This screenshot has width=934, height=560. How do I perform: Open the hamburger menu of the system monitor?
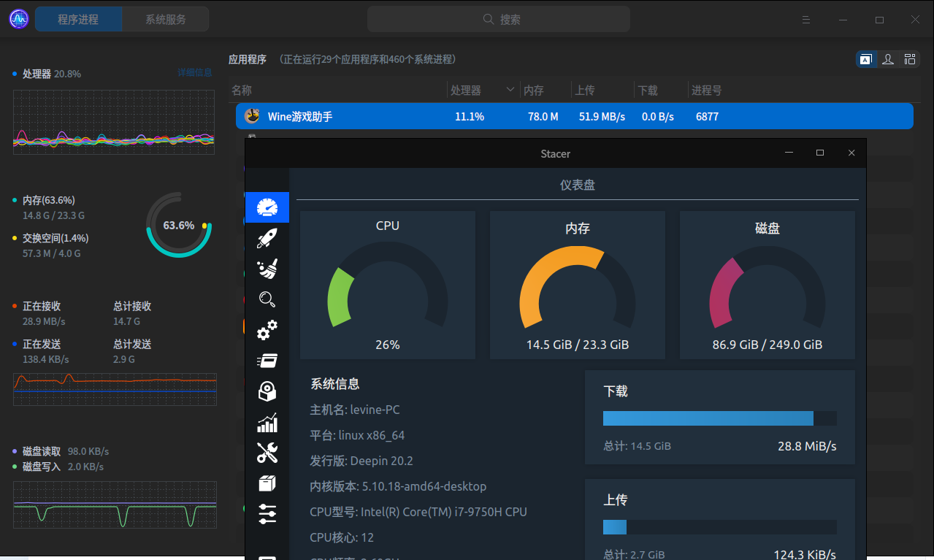[x=805, y=20]
